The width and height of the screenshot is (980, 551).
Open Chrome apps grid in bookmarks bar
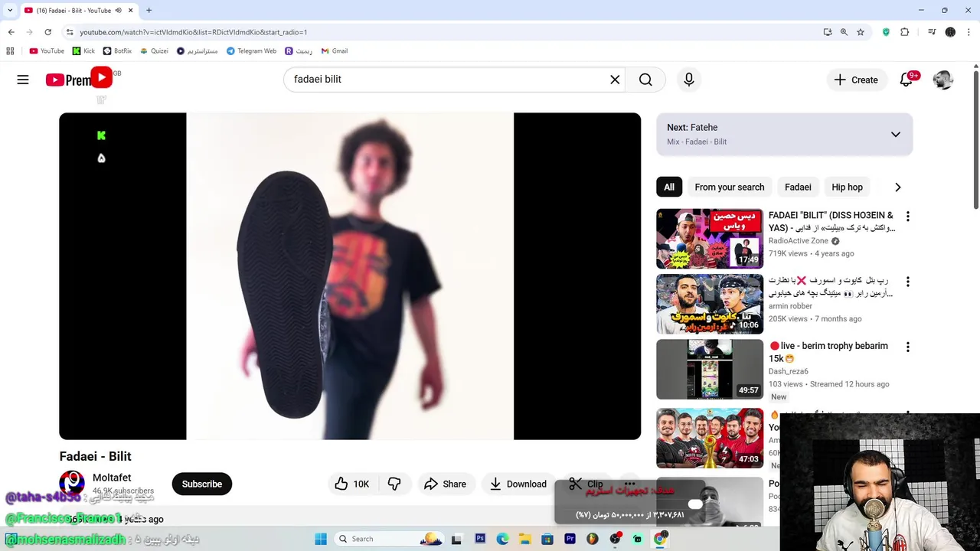(x=10, y=51)
